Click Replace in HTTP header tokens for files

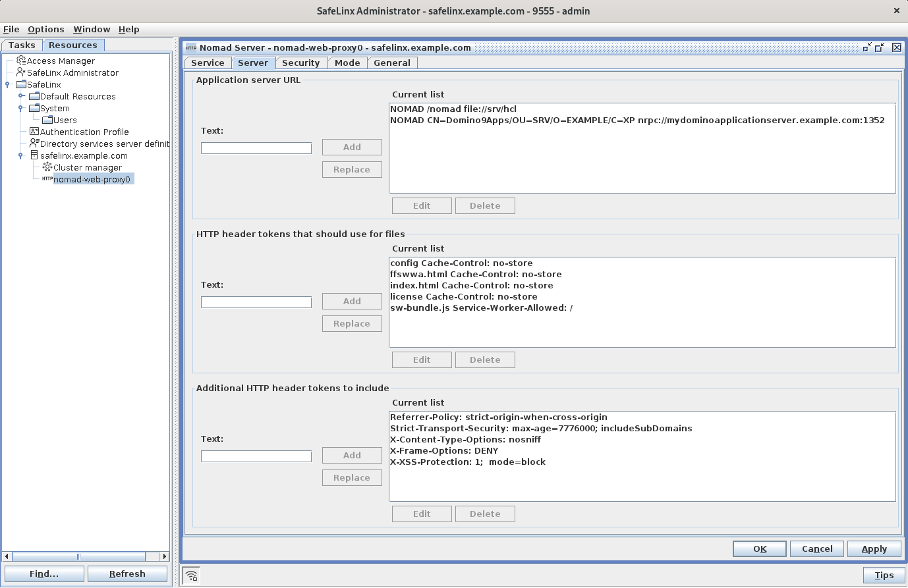(352, 323)
